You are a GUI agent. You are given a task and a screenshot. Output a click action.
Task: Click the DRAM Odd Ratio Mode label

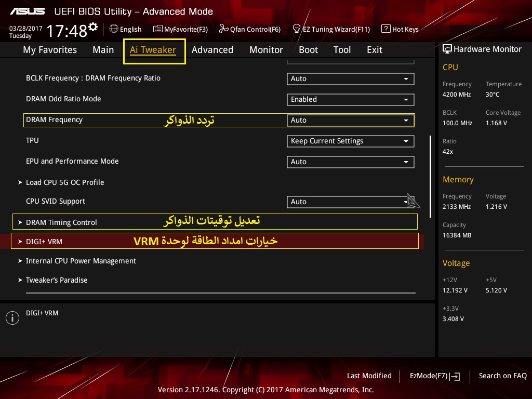[63, 99]
